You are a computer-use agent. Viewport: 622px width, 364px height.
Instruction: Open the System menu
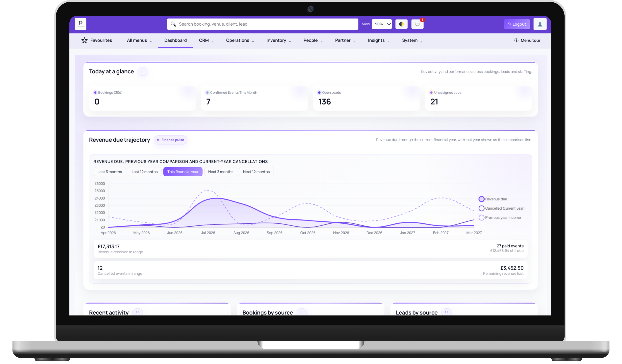click(x=412, y=41)
